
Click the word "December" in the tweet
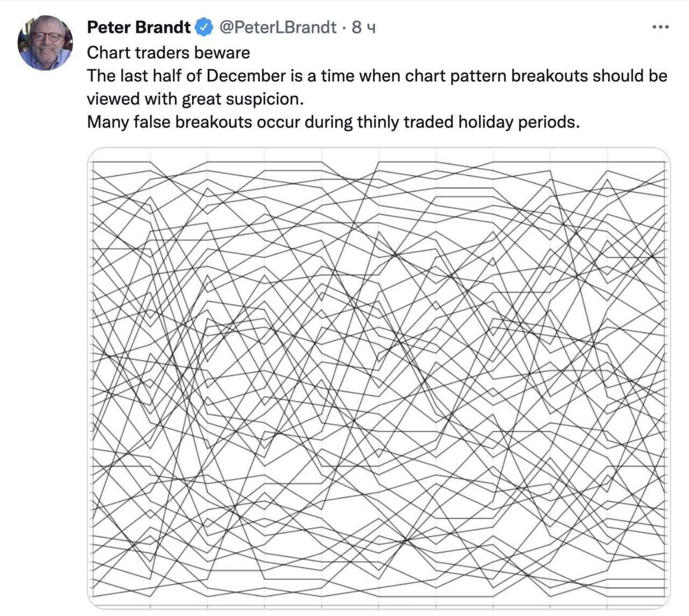pos(247,75)
